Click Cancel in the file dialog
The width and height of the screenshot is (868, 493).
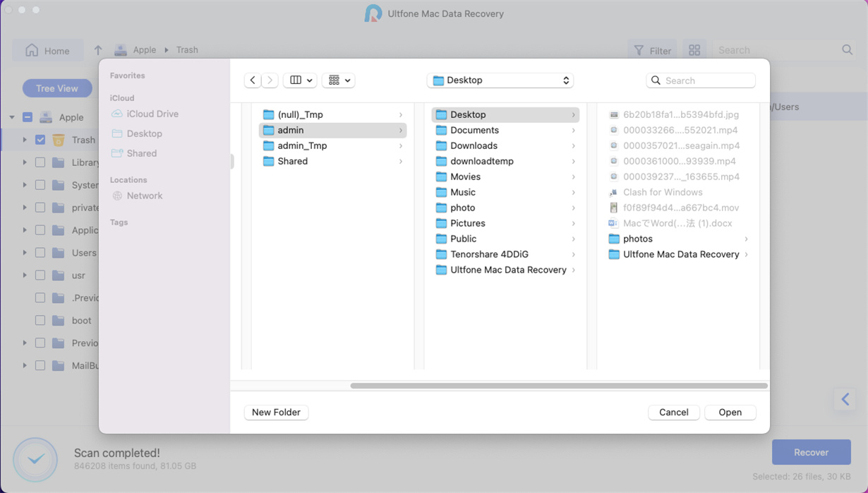coord(674,412)
